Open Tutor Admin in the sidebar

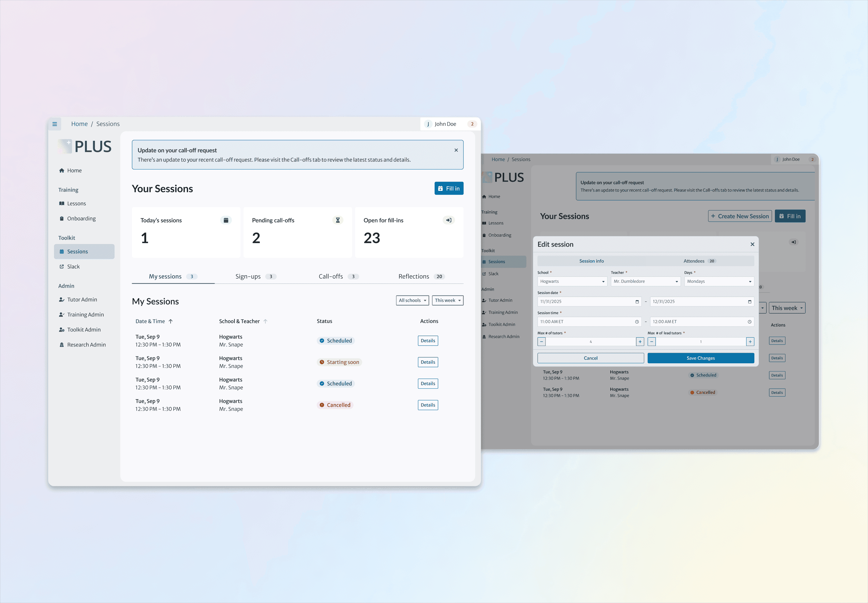tap(82, 300)
